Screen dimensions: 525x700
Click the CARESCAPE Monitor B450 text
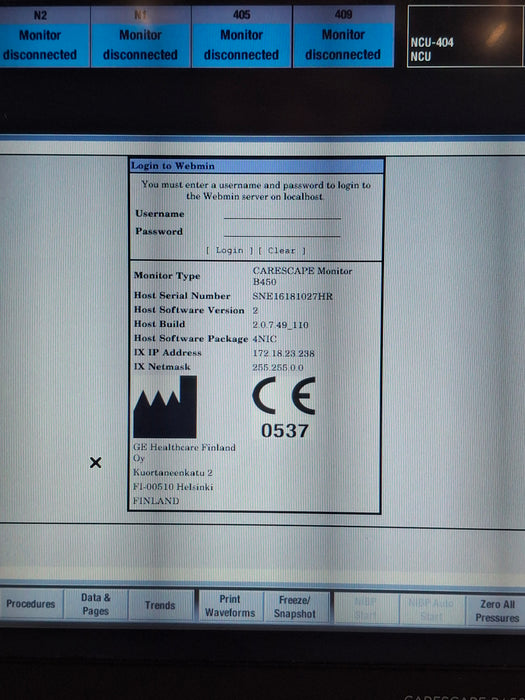tap(302, 276)
